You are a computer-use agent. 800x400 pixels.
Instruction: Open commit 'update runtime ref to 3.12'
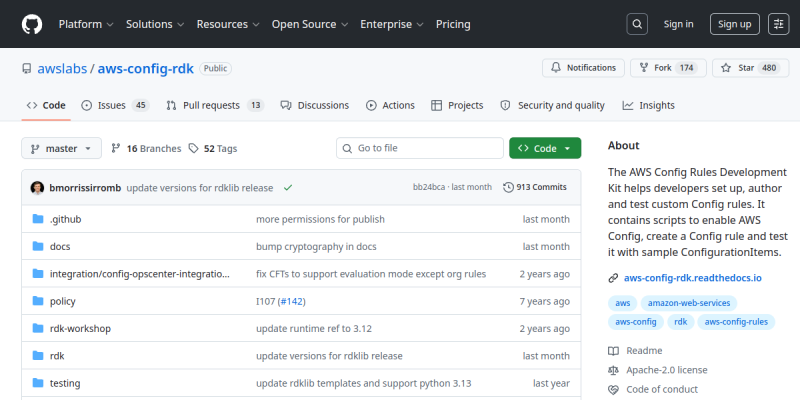[x=314, y=329]
